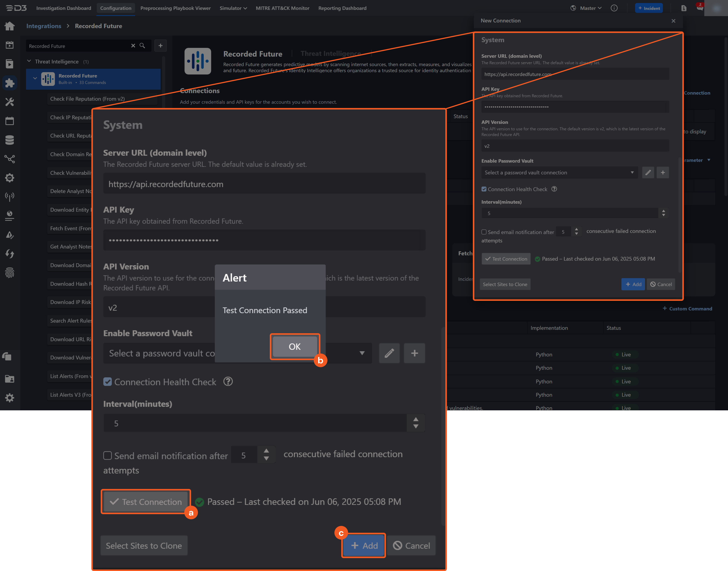
Task: Open the small password vault connection dropdown
Action: [559, 173]
